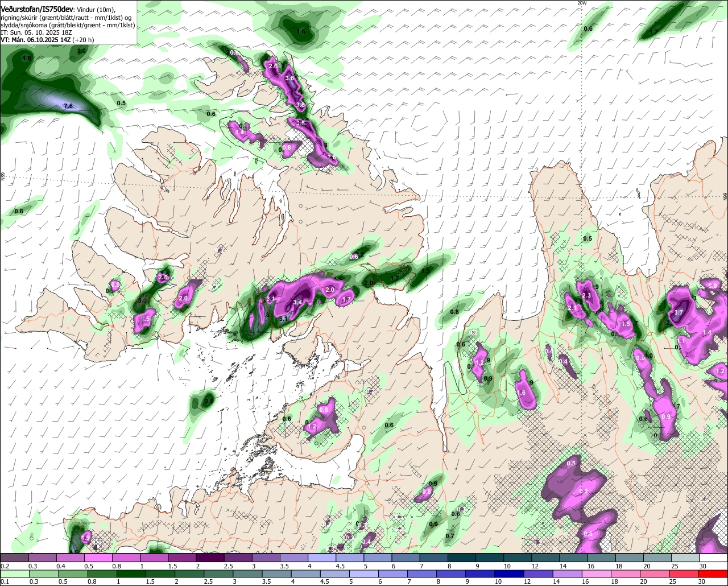Select the 3.7 snowfall value on the map

[679, 312]
